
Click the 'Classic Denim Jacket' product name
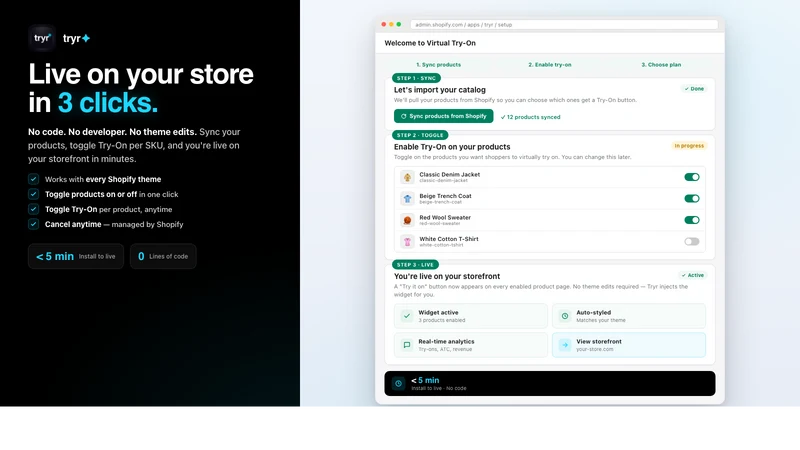(449, 174)
